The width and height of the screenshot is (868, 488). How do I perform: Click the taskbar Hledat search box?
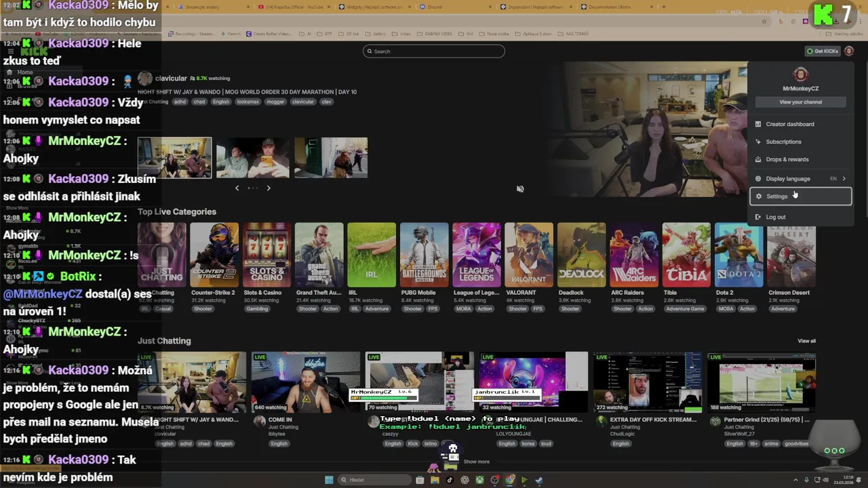pos(374,480)
